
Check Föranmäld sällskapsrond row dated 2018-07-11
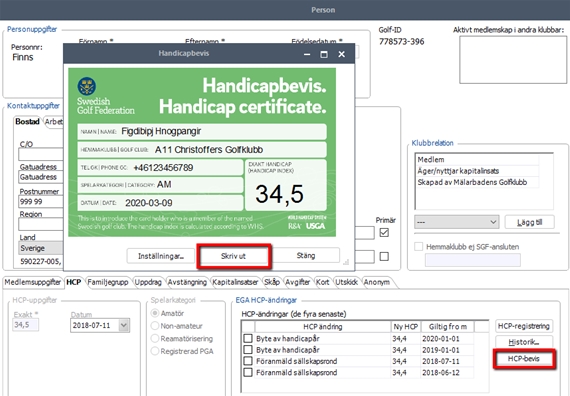pos(248,361)
